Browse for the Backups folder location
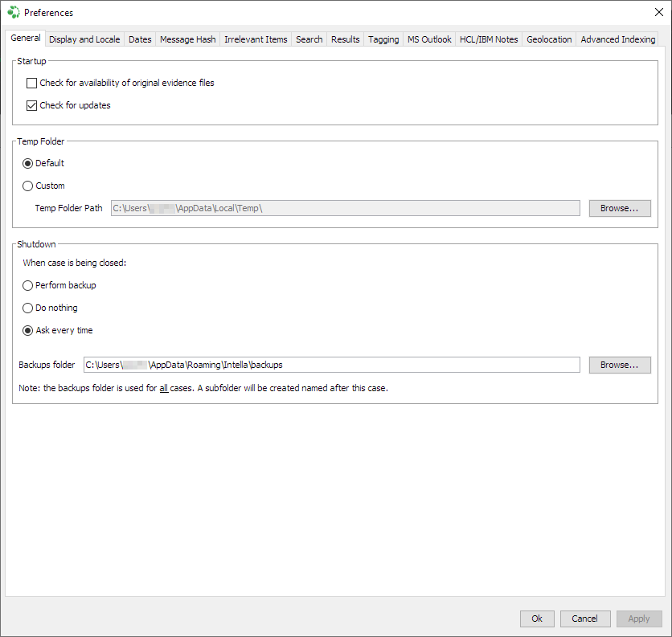Screen dimensions: 672x637 tap(619, 365)
